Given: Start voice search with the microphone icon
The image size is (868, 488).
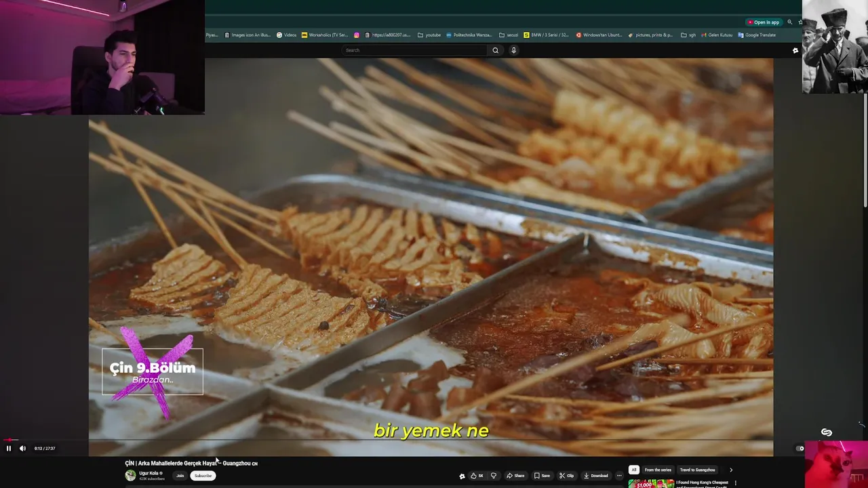Looking at the screenshot, I should pyautogui.click(x=513, y=50).
